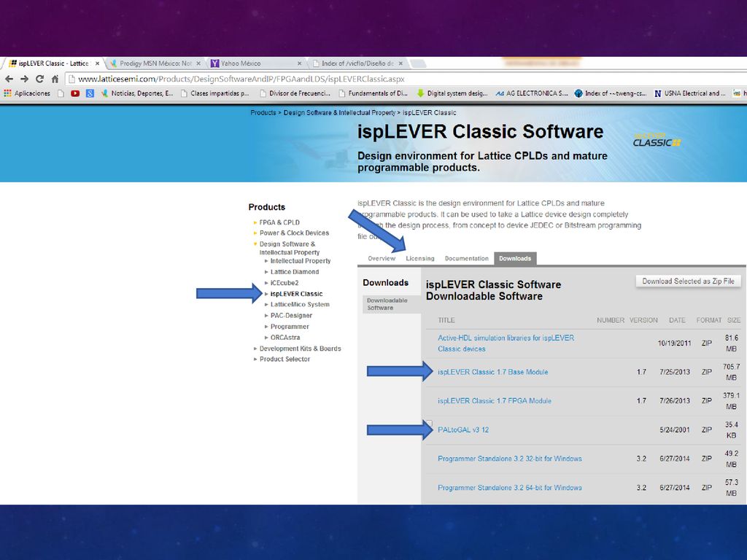Image resolution: width=747 pixels, height=560 pixels.
Task: Open the blue Google bookmark icon
Action: click(90, 93)
